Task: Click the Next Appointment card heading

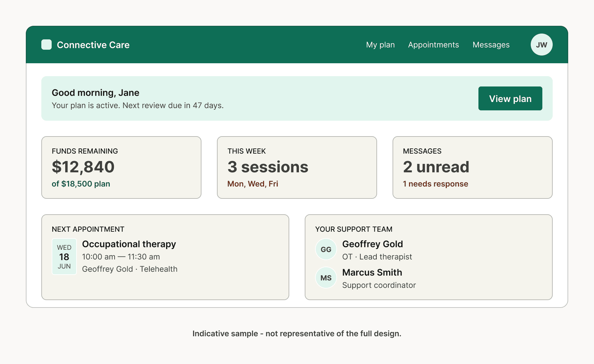Action: (x=88, y=229)
